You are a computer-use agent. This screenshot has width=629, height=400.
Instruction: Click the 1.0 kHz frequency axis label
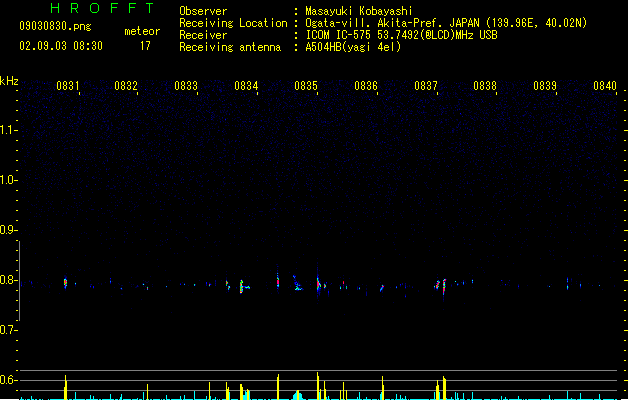point(9,180)
